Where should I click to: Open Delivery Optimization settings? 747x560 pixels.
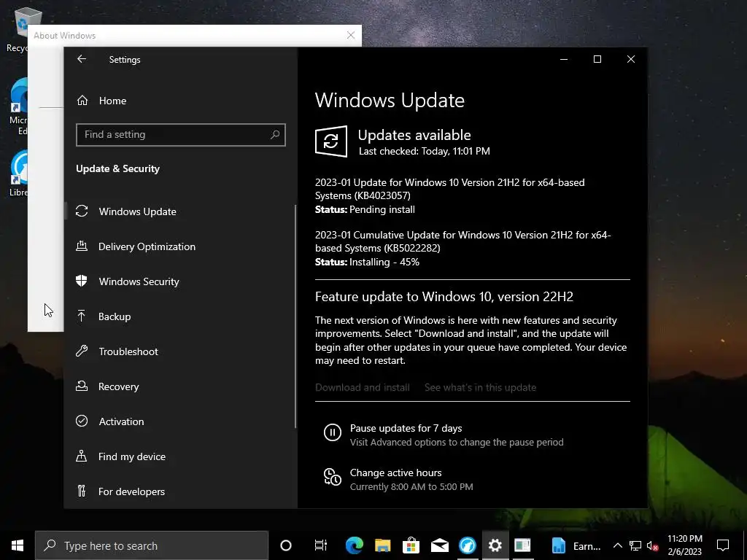coord(147,246)
